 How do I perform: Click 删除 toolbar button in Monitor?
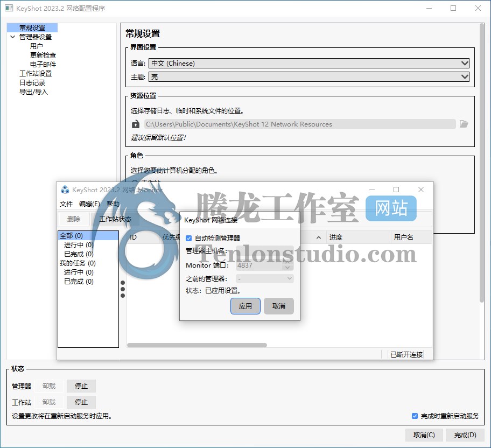pyautogui.click(x=74, y=219)
